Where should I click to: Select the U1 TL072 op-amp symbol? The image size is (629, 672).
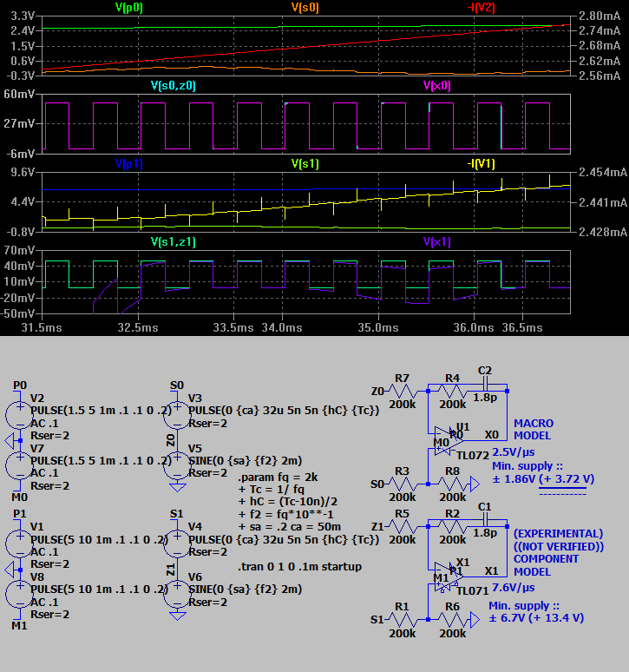coord(442,442)
